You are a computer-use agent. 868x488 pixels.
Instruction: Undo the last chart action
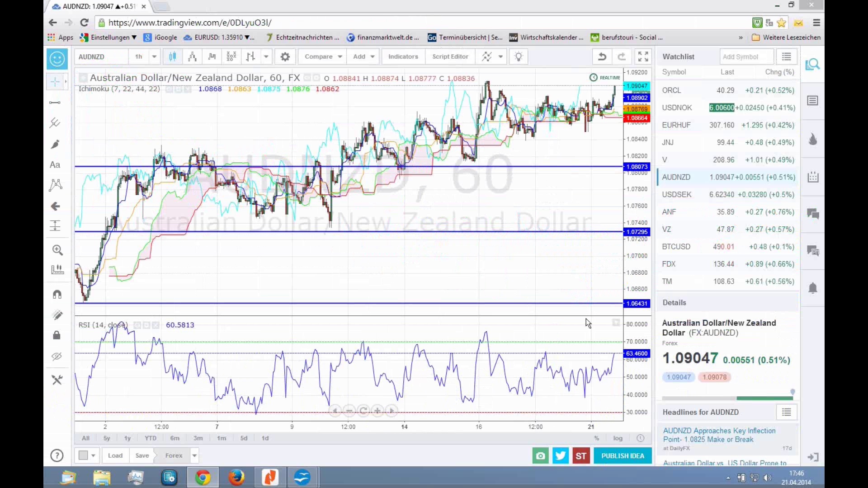(602, 56)
